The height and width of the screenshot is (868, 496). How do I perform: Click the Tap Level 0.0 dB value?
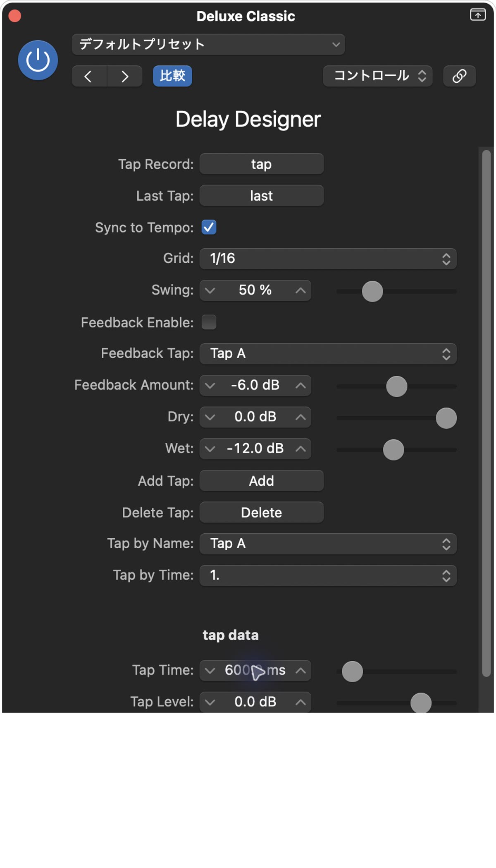pyautogui.click(x=255, y=702)
